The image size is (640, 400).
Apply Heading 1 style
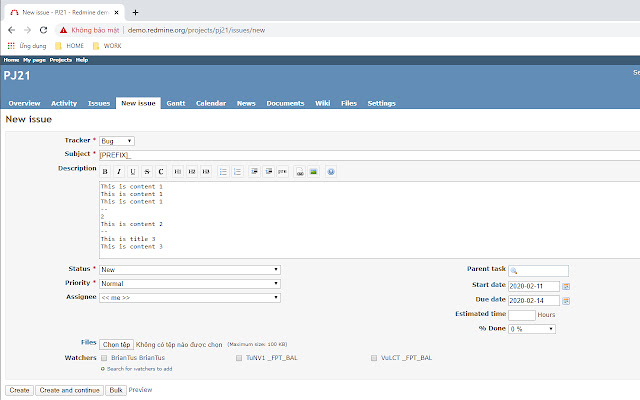pos(178,172)
